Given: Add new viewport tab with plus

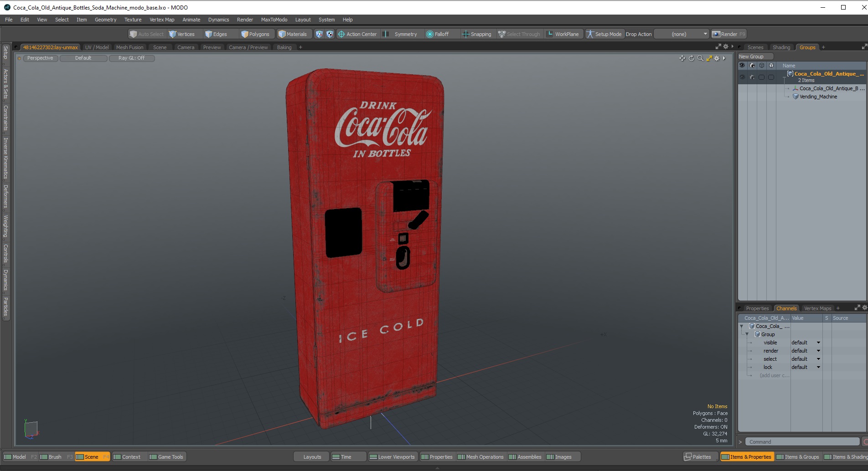Looking at the screenshot, I should (x=300, y=47).
